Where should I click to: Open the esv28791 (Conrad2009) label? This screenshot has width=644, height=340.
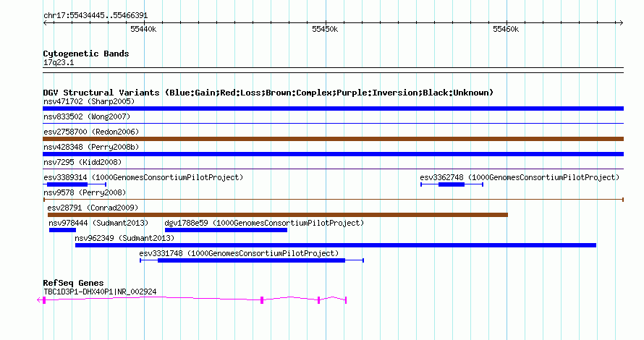[93, 208]
